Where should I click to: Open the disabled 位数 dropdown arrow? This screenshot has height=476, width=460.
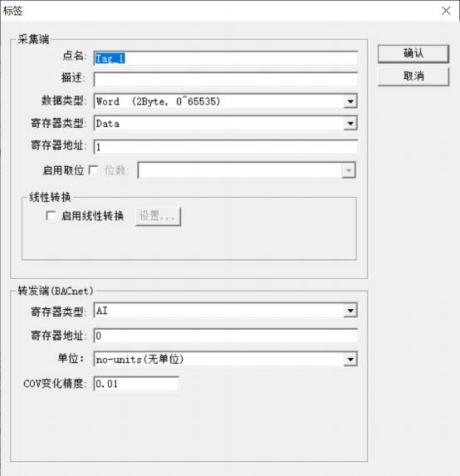[348, 170]
